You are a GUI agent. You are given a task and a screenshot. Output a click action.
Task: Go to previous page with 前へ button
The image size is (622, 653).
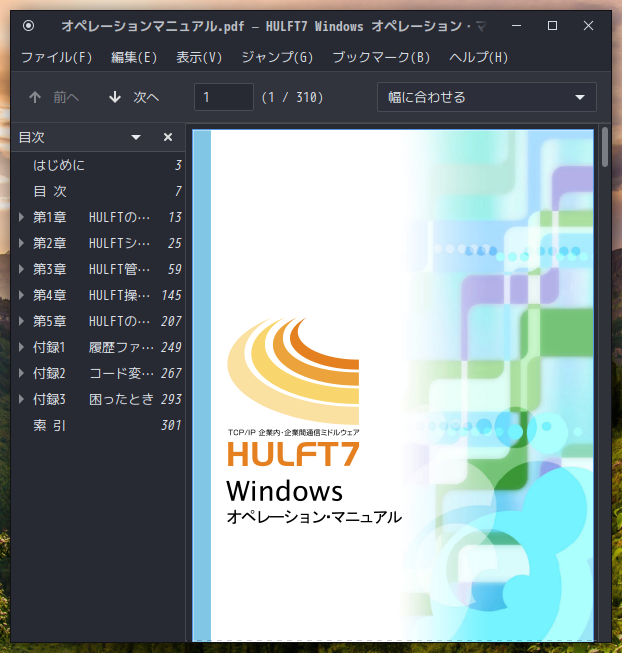click(54, 97)
